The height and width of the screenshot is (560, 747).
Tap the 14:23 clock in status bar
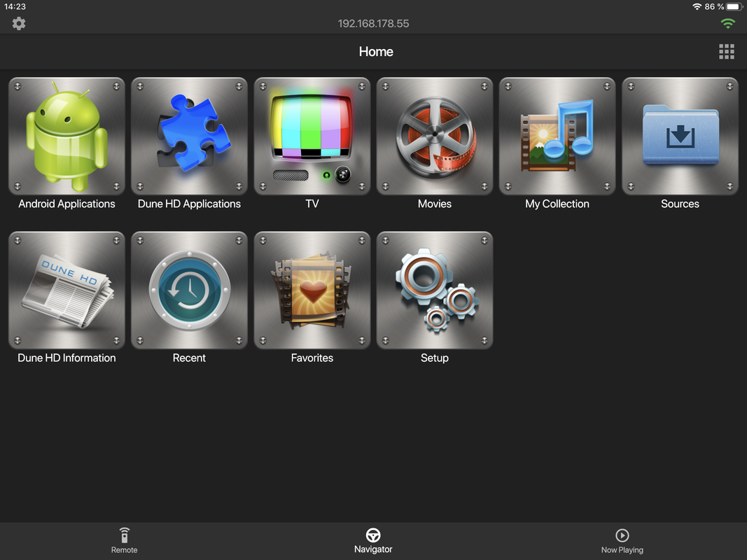[x=15, y=7]
